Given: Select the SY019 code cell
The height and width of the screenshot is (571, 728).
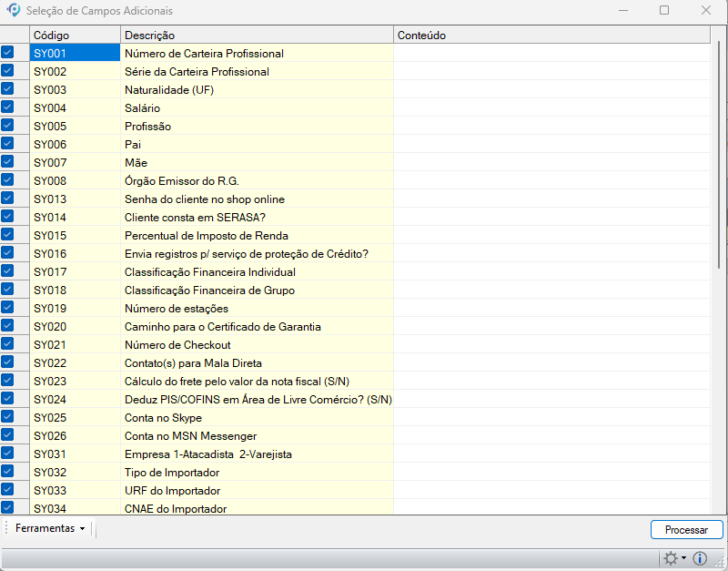Looking at the screenshot, I should (x=75, y=308).
